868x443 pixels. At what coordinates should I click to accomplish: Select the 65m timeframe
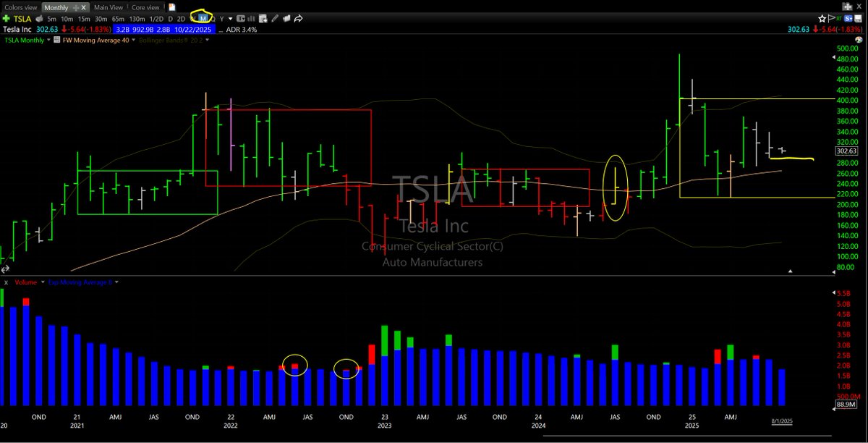[x=119, y=18]
